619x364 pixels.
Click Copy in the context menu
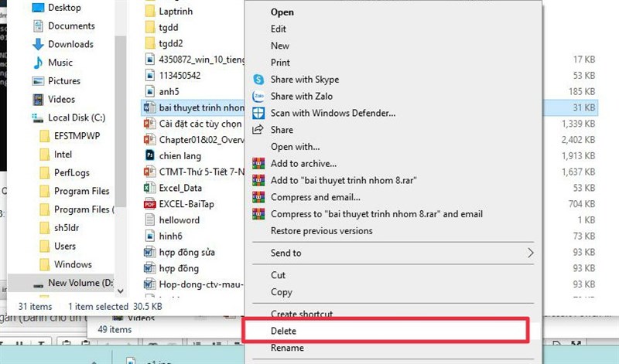coord(281,292)
